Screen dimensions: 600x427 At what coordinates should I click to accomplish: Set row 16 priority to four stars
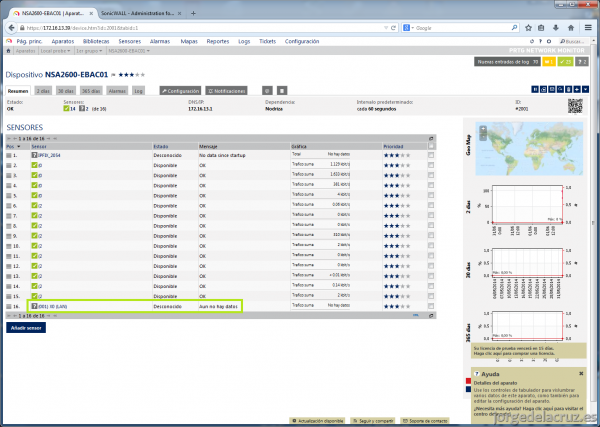pos(403,306)
